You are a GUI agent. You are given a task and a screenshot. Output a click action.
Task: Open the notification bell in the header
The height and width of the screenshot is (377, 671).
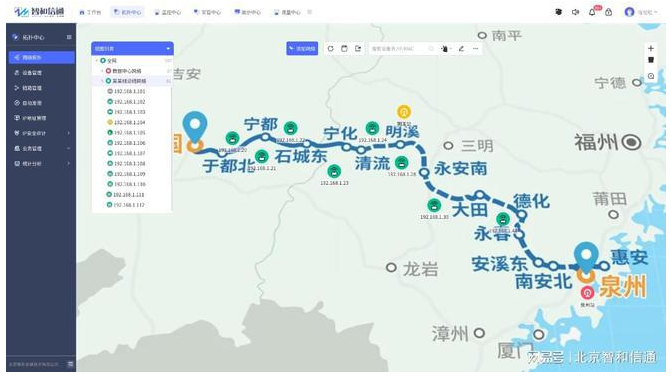(x=592, y=12)
